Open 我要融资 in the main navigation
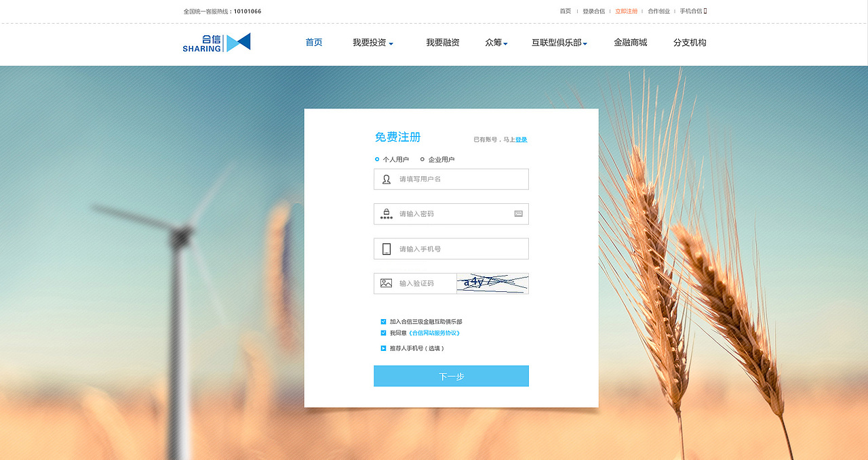The image size is (868, 460). coord(443,43)
